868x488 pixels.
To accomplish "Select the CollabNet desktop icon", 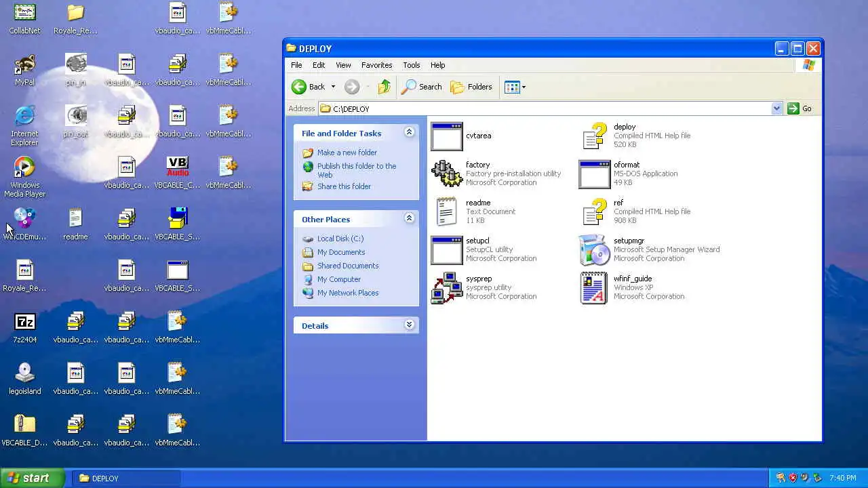I will coord(24,18).
